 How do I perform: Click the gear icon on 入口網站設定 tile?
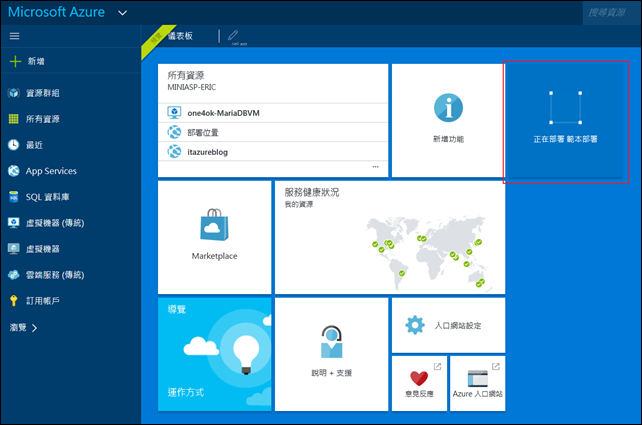415,325
